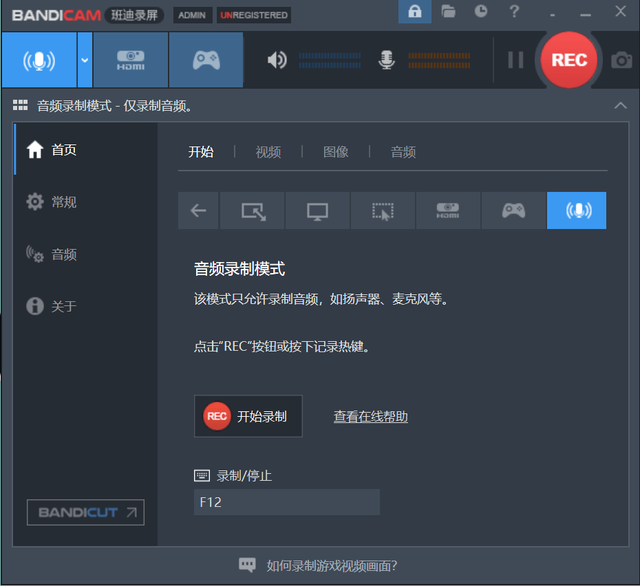Adjust the blue speaker volume meter
The height and width of the screenshot is (586, 640).
(330, 60)
